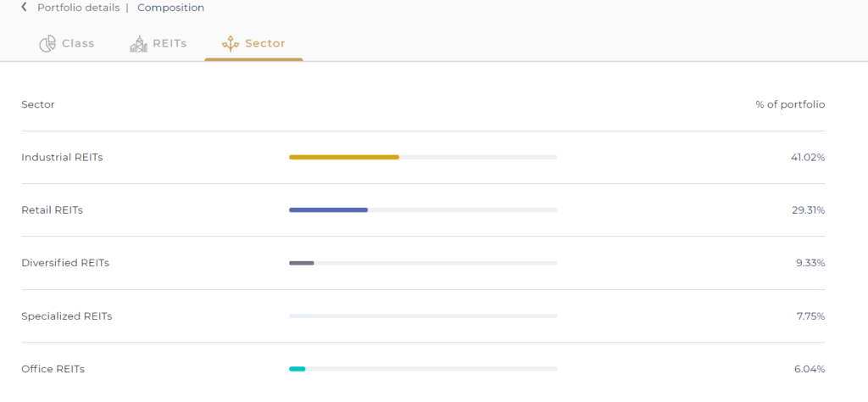Click the Sector column header
The height and width of the screenshot is (402, 868).
[37, 104]
